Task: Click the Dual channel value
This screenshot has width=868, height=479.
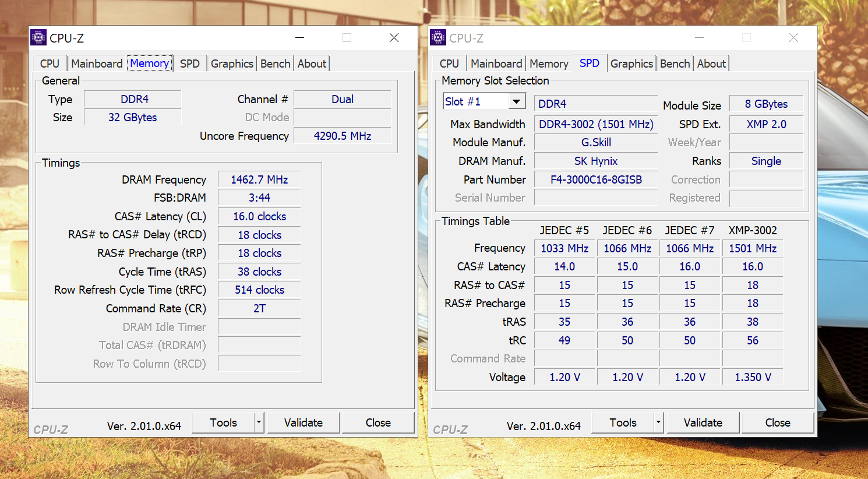Action: click(343, 99)
